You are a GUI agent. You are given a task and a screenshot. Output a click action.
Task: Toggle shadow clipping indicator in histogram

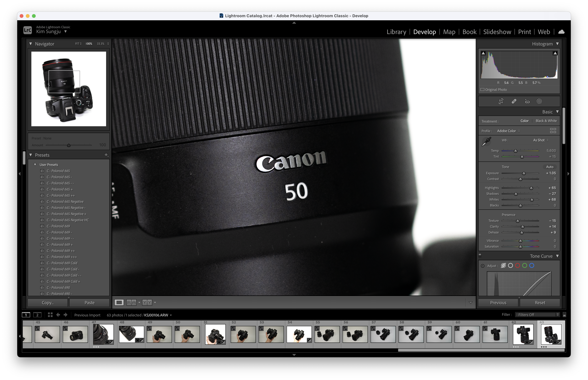tap(483, 53)
